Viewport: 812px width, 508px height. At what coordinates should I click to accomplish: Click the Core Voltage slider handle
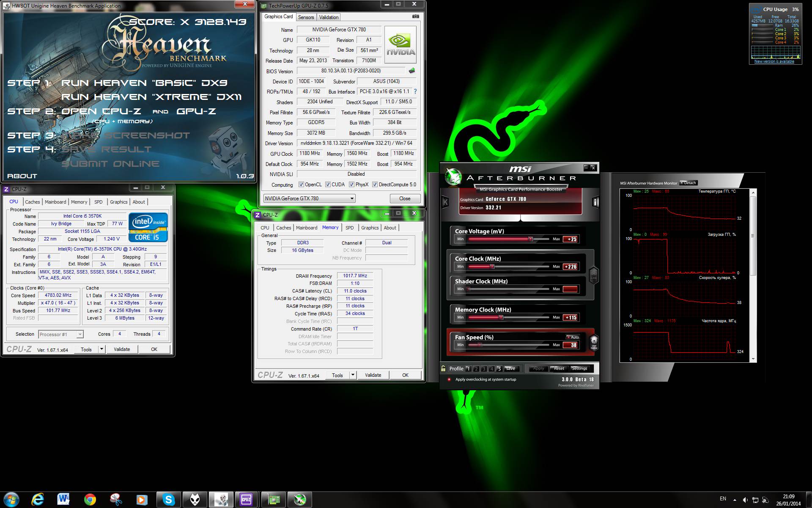[x=530, y=239]
